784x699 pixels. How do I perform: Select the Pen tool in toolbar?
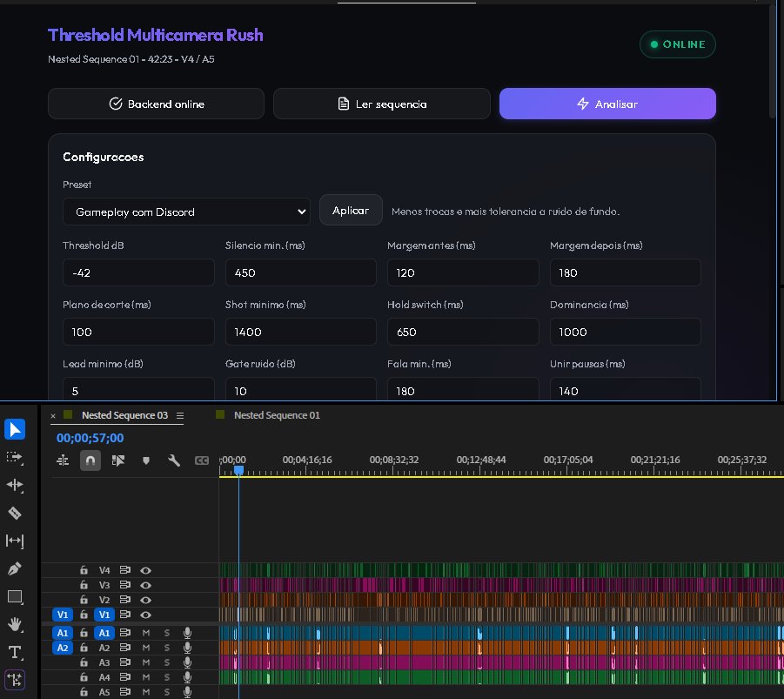click(x=15, y=568)
